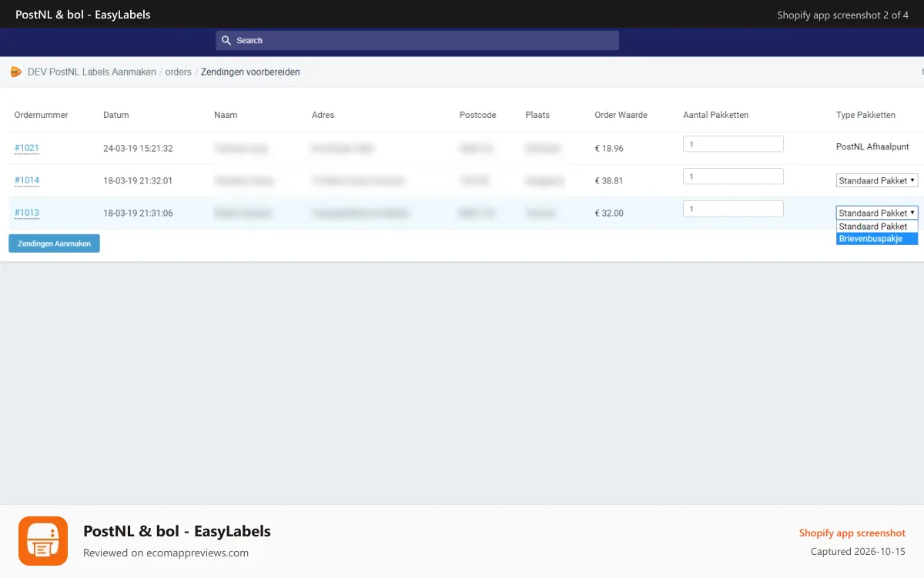Viewport: 924px width, 578px height.
Task: Open DEV PostNL Labels Aanmaken breadcrumb
Action: coord(92,72)
